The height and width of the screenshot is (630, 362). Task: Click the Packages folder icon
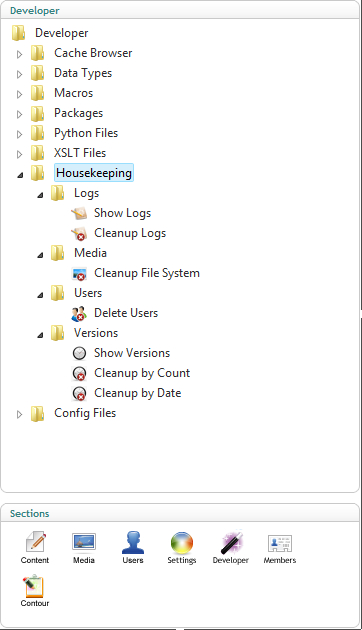click(37, 113)
